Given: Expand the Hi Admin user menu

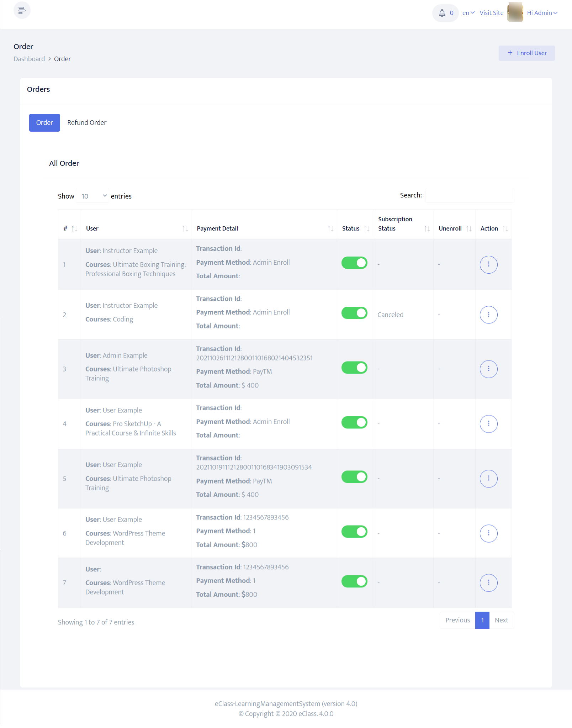Looking at the screenshot, I should tap(542, 13).
